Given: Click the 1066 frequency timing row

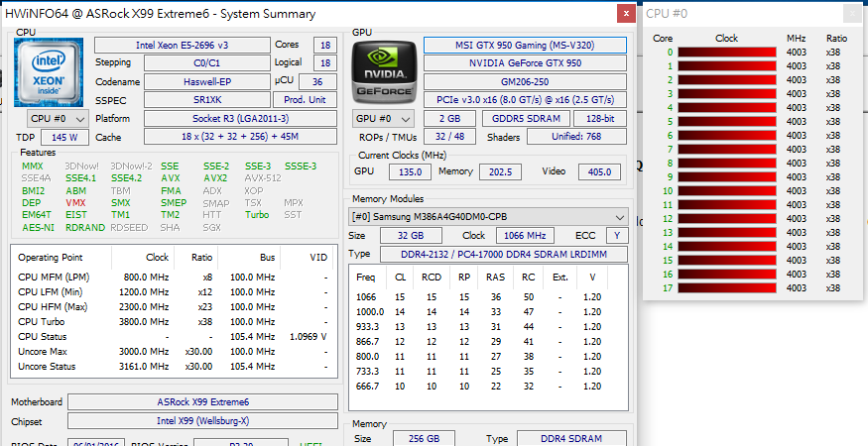Looking at the screenshot, I should tap(479, 297).
